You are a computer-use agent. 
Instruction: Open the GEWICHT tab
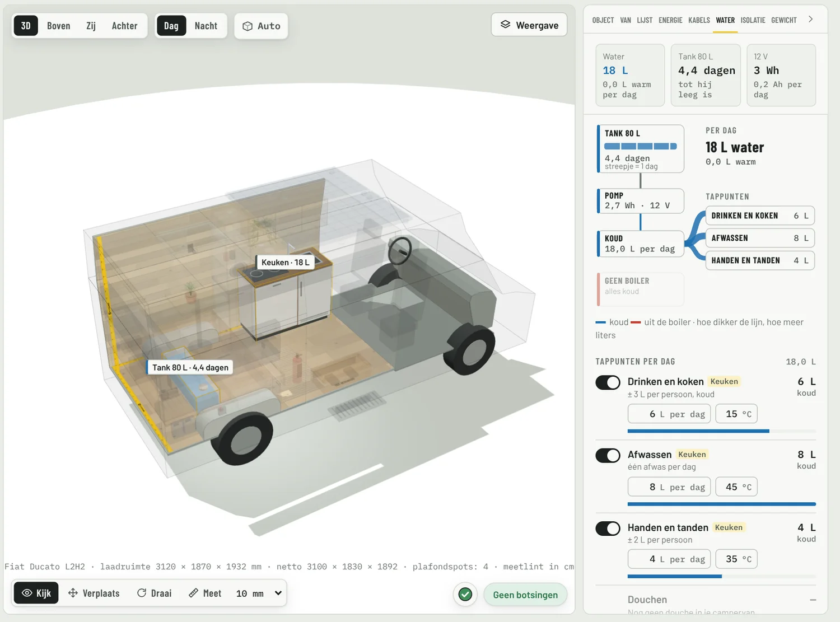[783, 20]
